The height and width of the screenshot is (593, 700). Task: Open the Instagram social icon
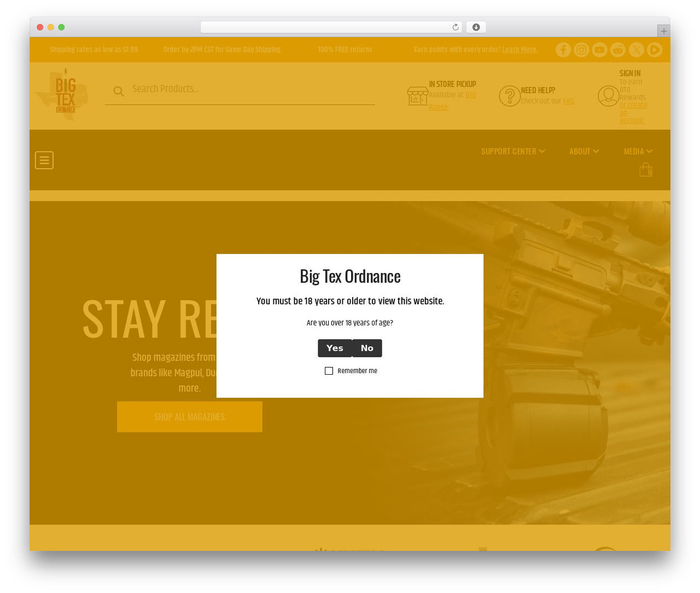click(x=581, y=50)
